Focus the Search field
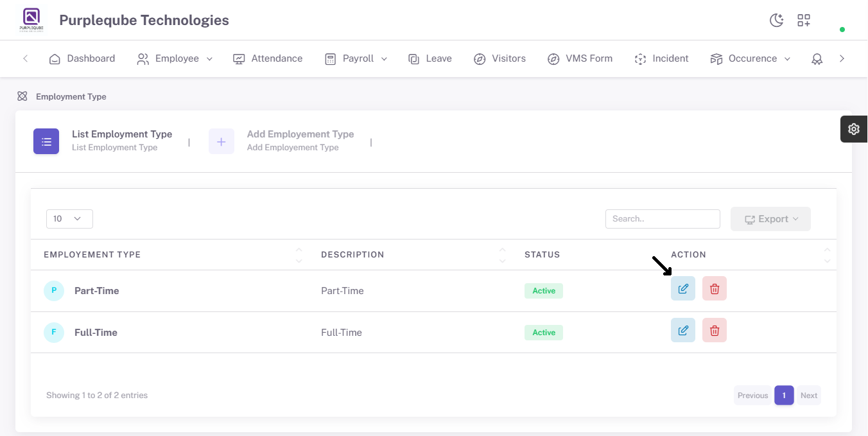 pos(663,219)
